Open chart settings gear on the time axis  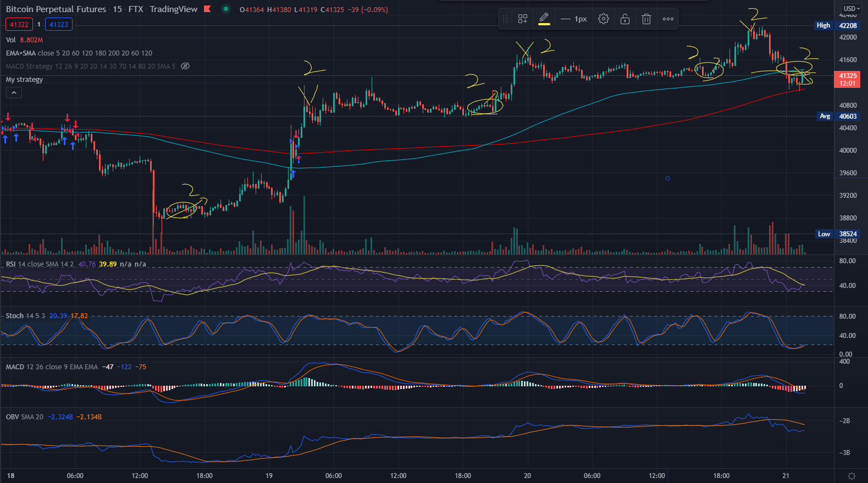852,476
